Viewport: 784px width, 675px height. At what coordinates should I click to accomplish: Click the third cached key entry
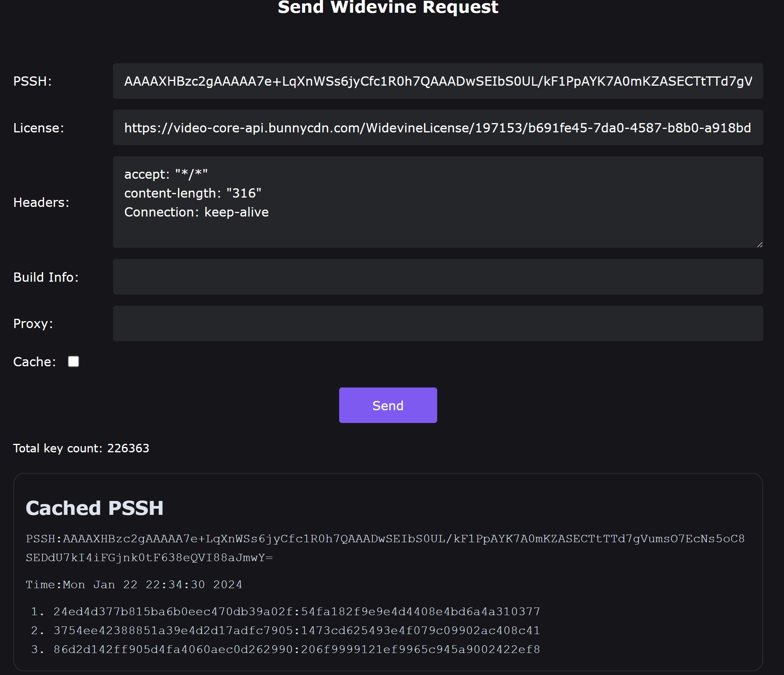[x=296, y=649]
